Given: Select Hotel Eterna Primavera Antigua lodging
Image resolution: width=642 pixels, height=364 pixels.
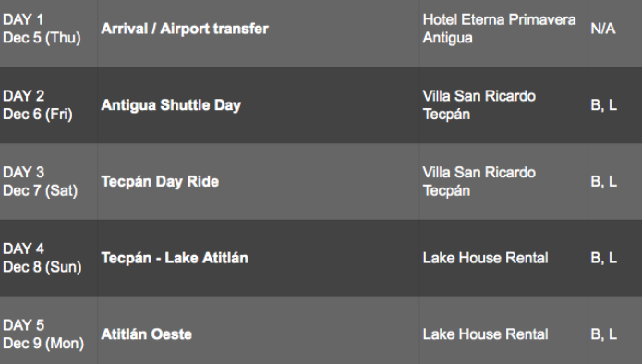Looking at the screenshot, I should 499,29.
